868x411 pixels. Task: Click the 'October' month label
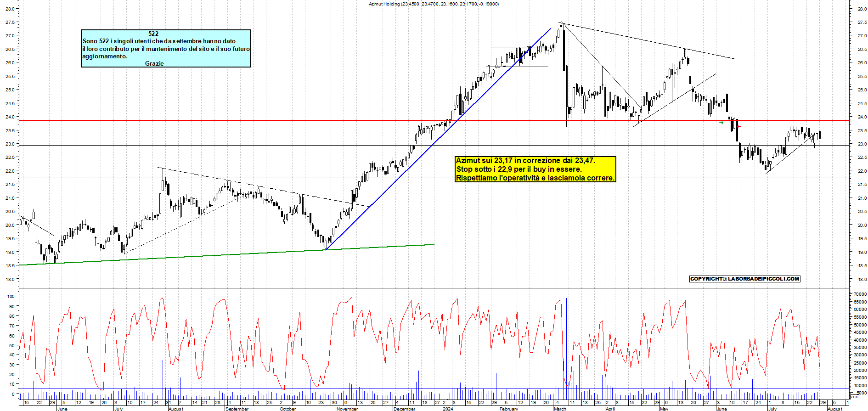(288, 409)
